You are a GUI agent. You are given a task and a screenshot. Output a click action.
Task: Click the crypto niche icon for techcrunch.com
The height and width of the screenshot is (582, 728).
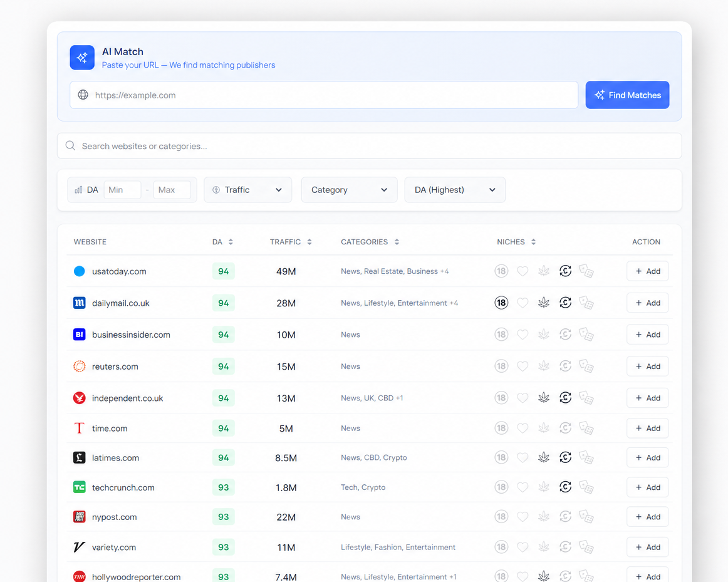(565, 487)
